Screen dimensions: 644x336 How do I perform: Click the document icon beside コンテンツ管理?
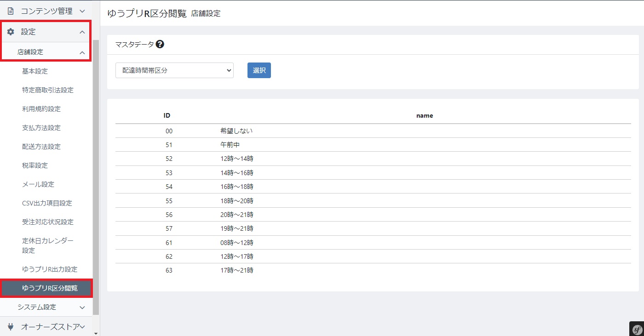click(11, 11)
